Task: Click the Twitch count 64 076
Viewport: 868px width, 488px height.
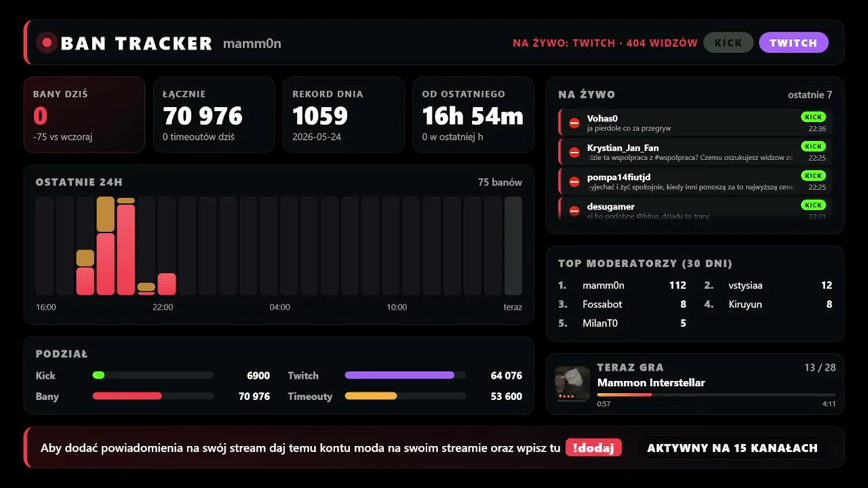Action: pos(507,375)
